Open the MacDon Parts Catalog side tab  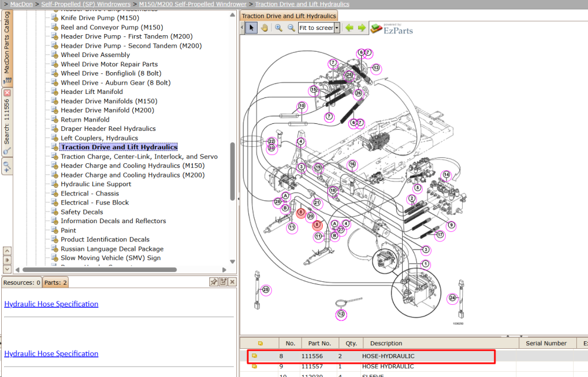point(7,47)
